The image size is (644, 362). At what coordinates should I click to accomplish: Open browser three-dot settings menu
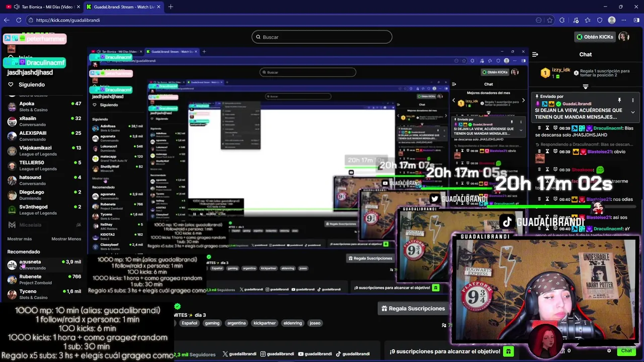click(x=624, y=20)
